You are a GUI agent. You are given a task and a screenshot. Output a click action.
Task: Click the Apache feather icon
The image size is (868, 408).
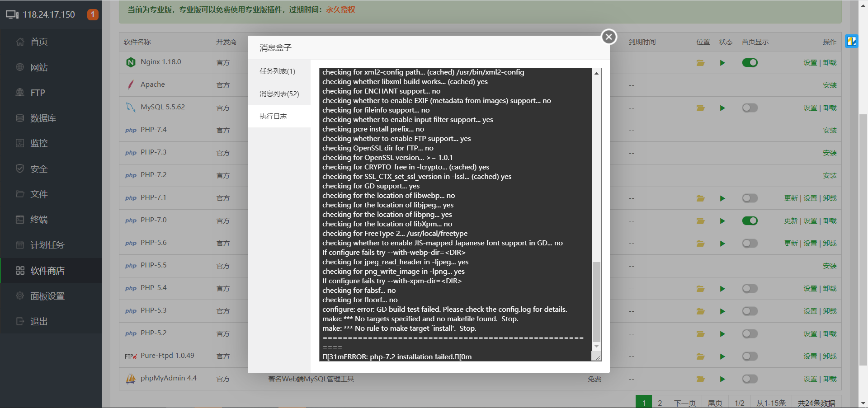(x=131, y=84)
